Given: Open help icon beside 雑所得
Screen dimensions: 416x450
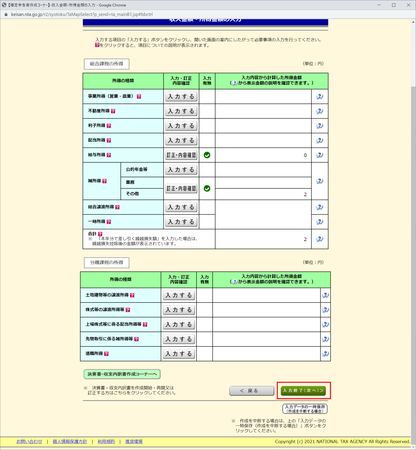Looking at the screenshot, I should pos(104,181).
